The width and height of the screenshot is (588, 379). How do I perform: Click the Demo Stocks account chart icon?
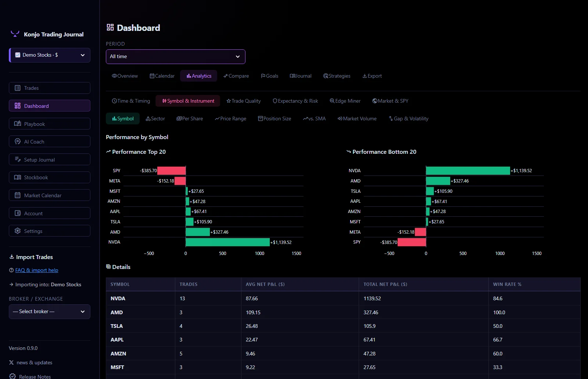pyautogui.click(x=18, y=55)
